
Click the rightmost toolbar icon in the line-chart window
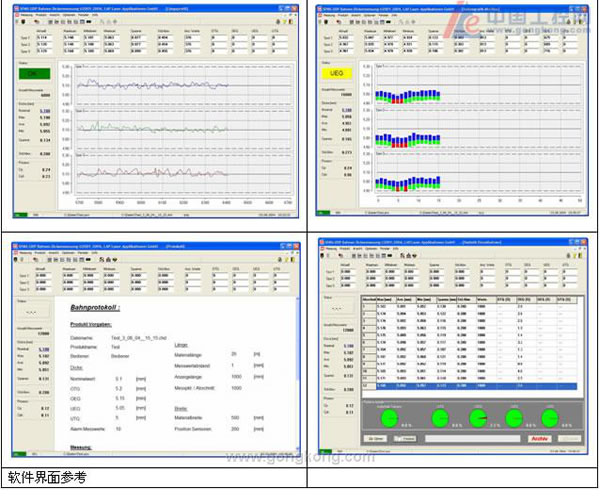coord(291,22)
